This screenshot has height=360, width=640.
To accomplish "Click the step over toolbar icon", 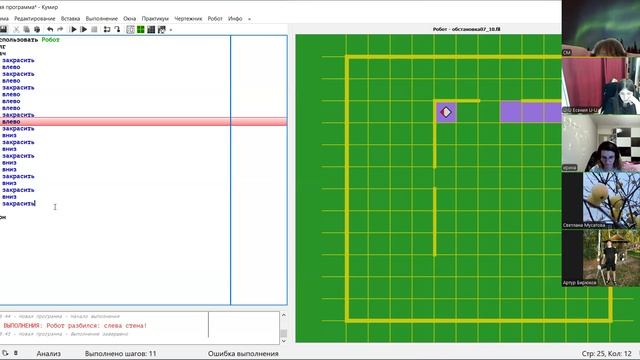I will pos(107,29).
